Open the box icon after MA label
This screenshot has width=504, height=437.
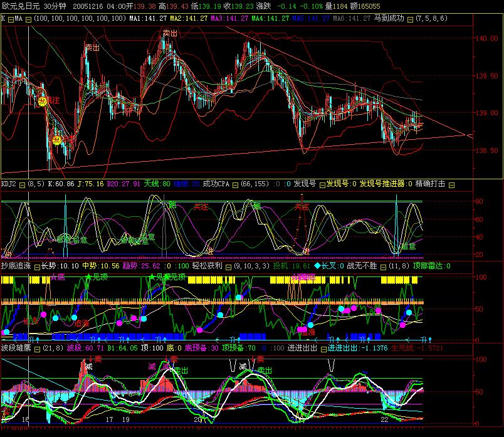[28, 19]
